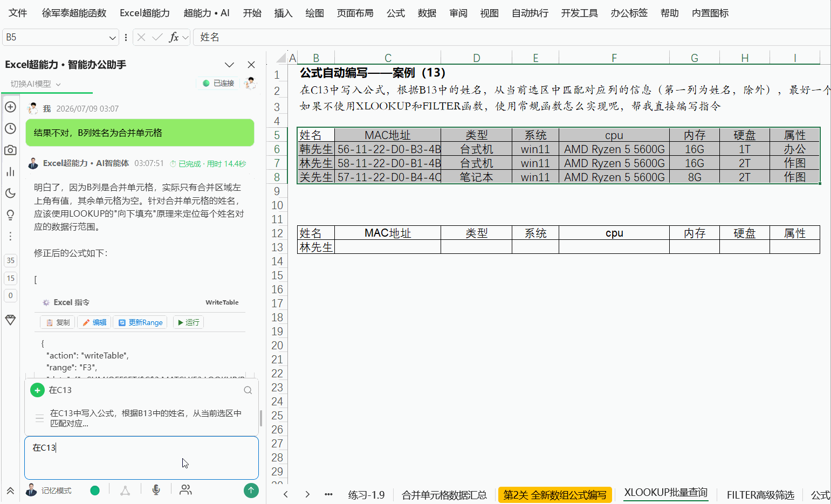Open the 开发工具 ribbon tab

[x=579, y=13]
